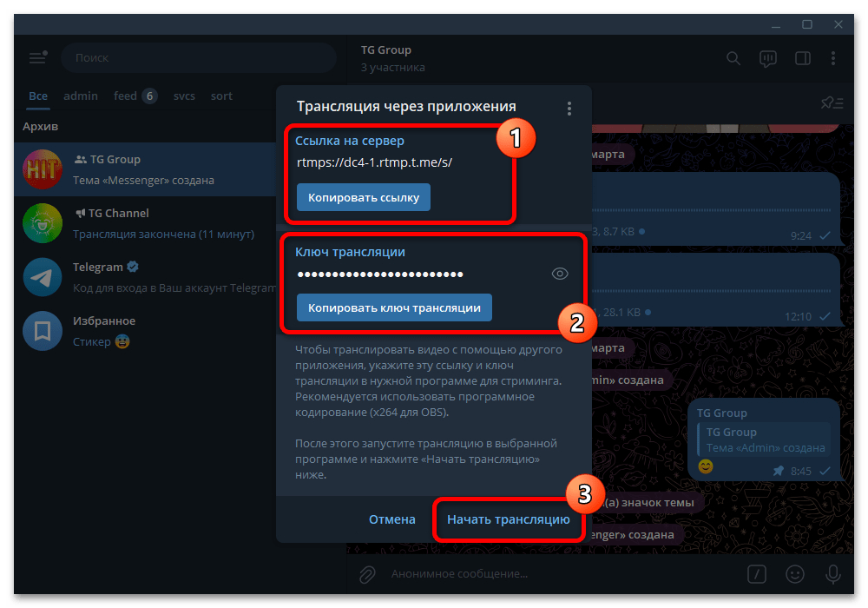The image size is (868, 608).
Task: Click the paperclip attach file icon
Action: click(367, 574)
